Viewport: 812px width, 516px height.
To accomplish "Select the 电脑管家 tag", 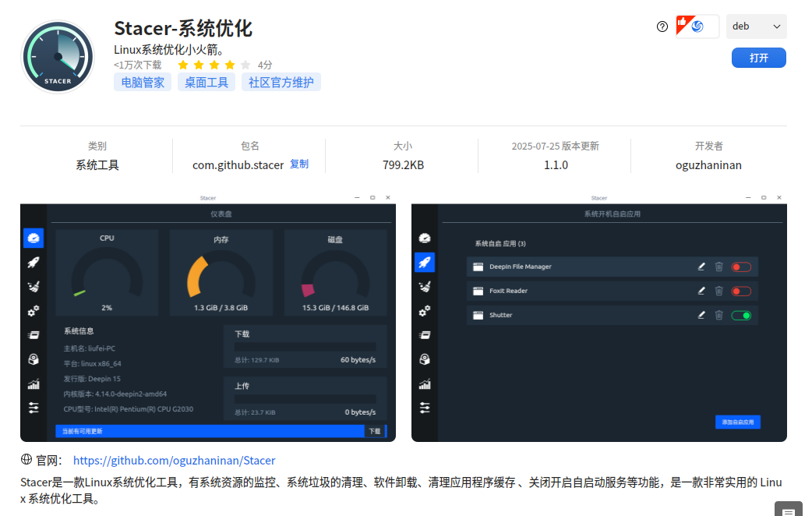I will (143, 83).
